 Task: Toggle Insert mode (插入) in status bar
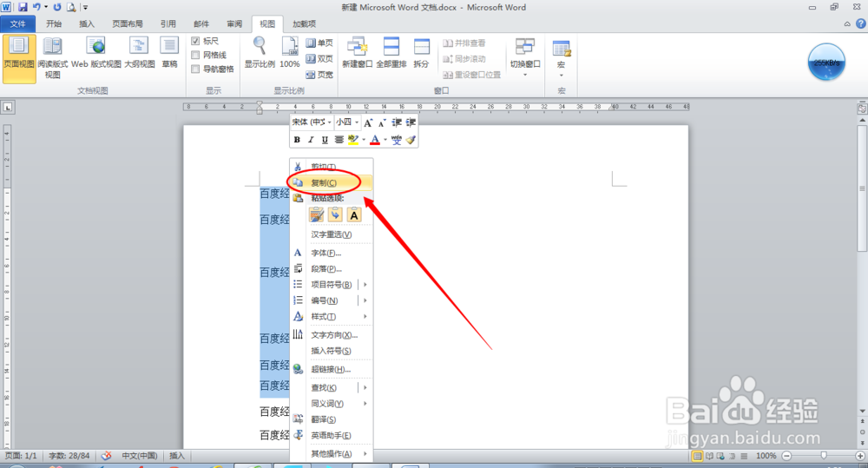pos(176,455)
